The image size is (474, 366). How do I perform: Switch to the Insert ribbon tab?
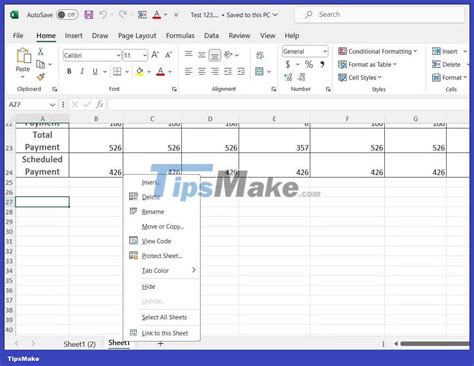click(73, 36)
